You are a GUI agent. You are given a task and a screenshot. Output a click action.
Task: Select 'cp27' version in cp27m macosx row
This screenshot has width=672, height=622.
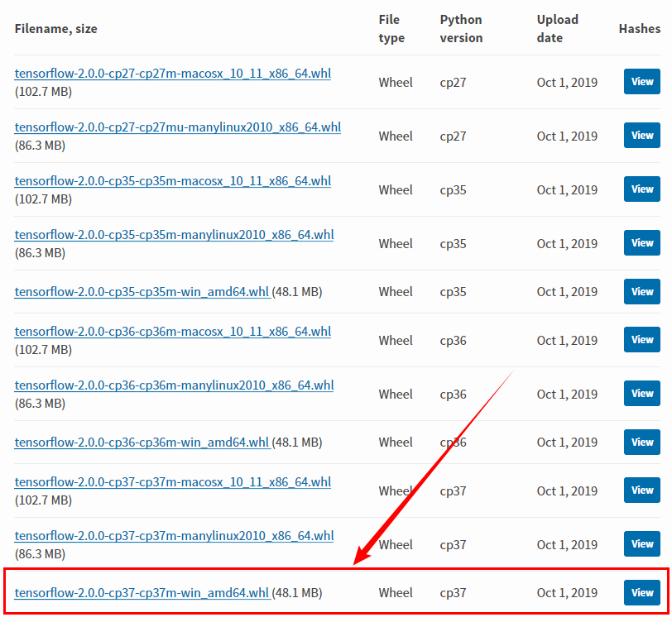click(x=453, y=83)
